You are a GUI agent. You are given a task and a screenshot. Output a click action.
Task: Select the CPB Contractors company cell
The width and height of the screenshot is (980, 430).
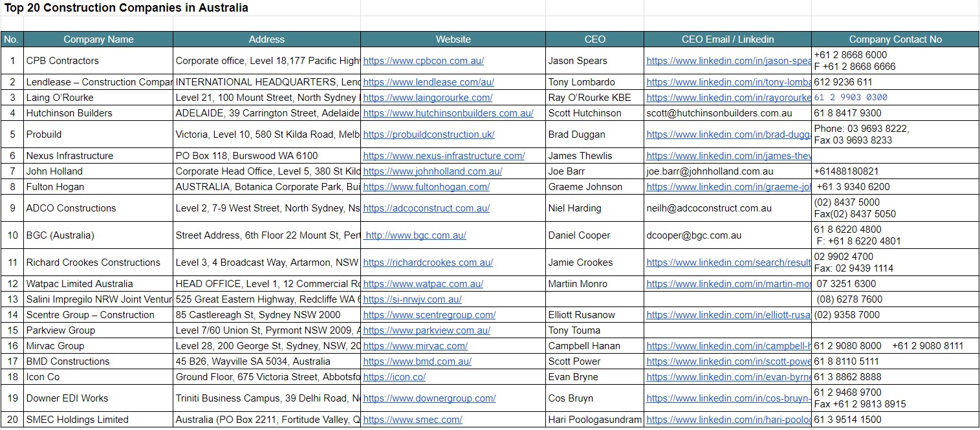tap(98, 61)
